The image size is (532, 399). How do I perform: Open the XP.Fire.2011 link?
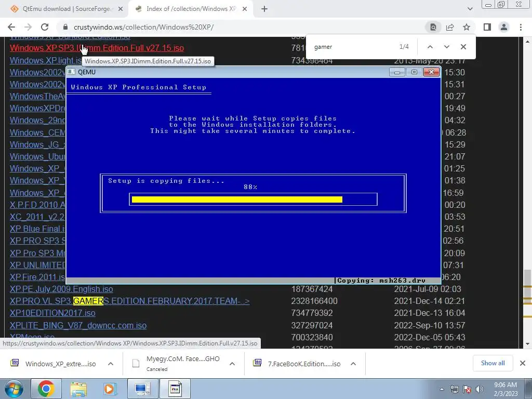[37, 277]
